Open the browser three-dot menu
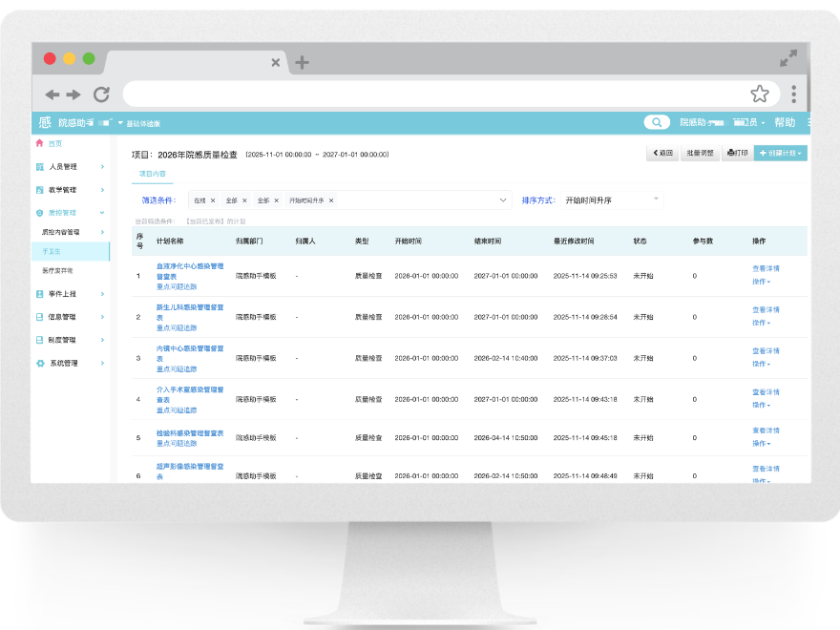 pyautogui.click(x=793, y=94)
